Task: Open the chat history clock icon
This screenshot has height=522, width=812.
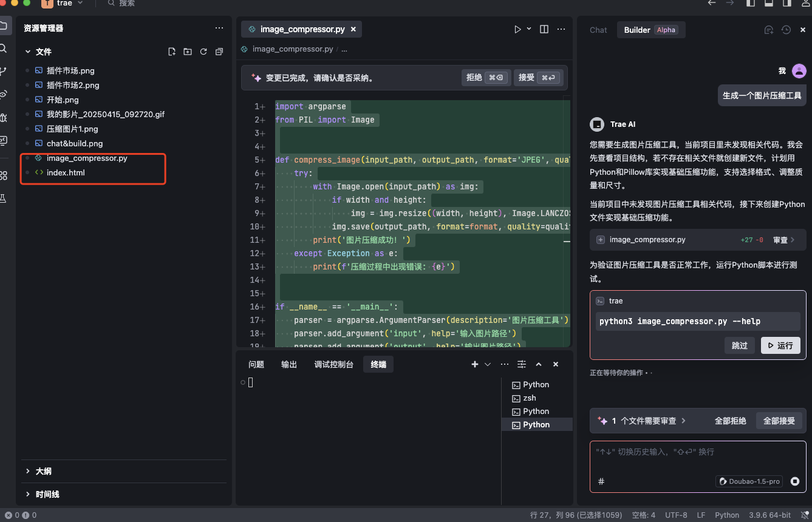Action: (x=786, y=30)
